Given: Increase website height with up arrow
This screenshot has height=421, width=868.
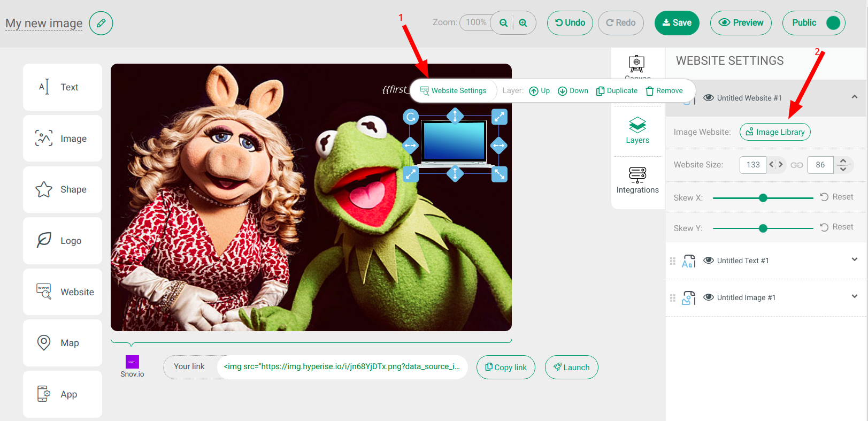Looking at the screenshot, I should 843,160.
